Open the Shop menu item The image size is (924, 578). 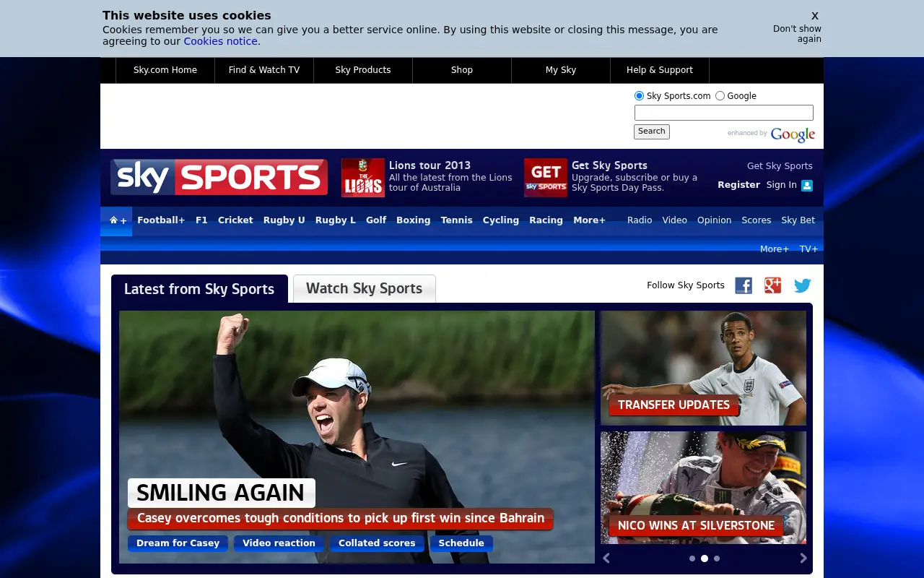click(462, 70)
